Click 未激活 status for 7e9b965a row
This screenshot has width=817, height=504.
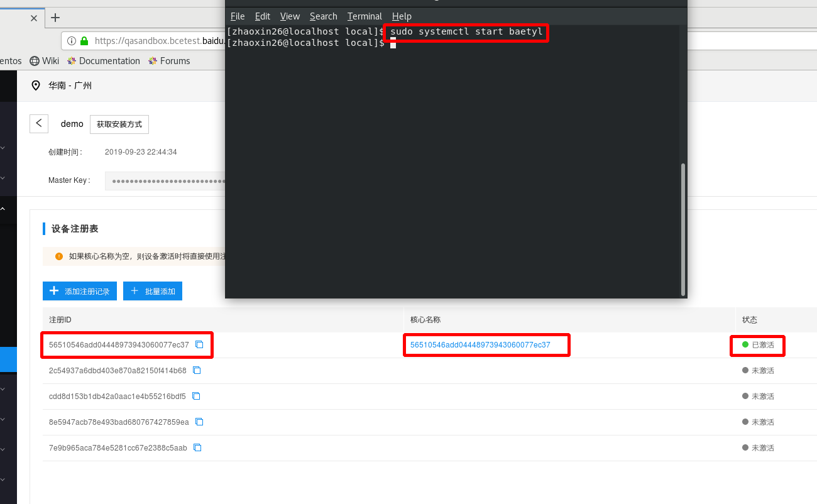point(758,448)
